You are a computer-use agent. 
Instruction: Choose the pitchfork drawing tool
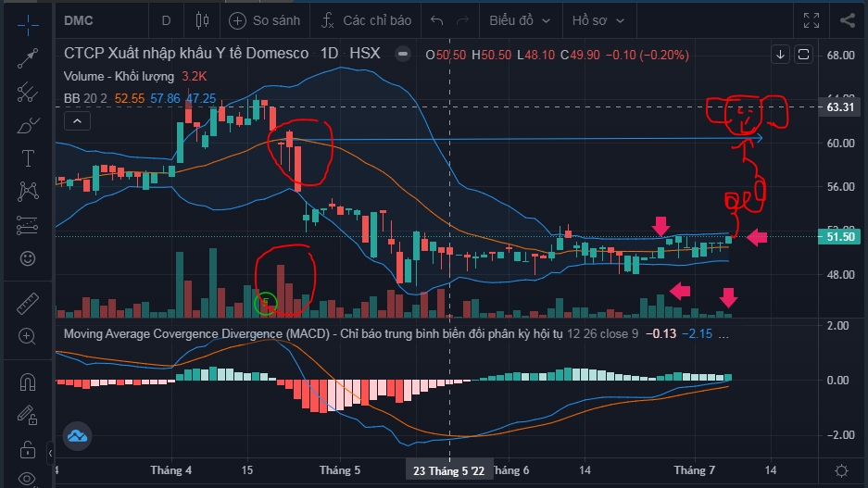28,92
